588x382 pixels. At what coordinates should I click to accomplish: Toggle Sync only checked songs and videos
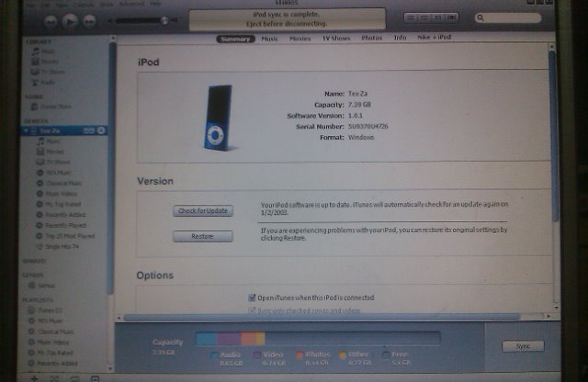click(x=253, y=310)
